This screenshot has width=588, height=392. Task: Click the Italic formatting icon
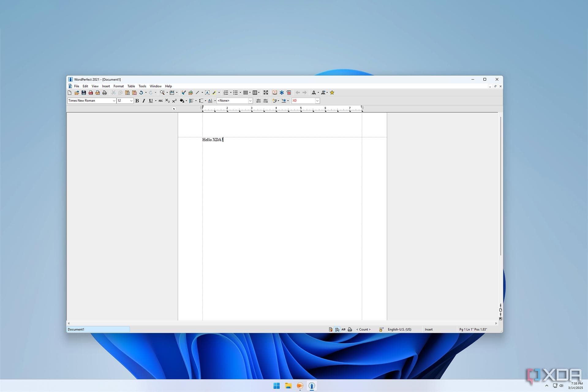pyautogui.click(x=144, y=101)
